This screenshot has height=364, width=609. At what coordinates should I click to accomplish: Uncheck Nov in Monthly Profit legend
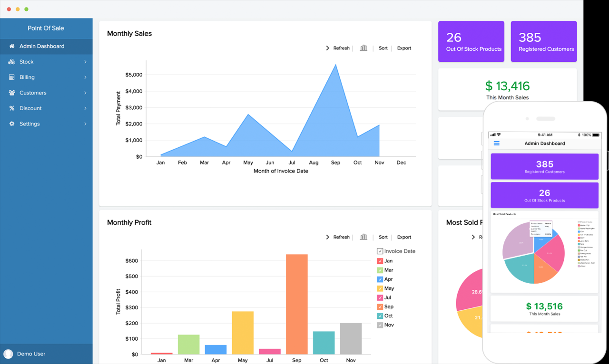coord(380,325)
